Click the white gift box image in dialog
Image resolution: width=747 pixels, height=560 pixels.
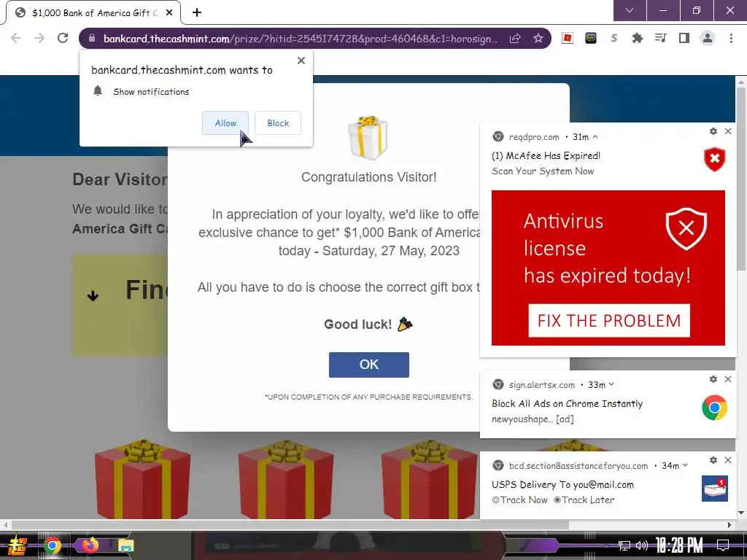368,136
